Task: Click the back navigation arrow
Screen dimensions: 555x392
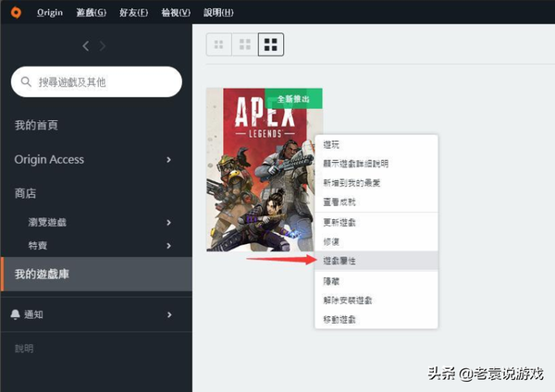Action: click(86, 46)
